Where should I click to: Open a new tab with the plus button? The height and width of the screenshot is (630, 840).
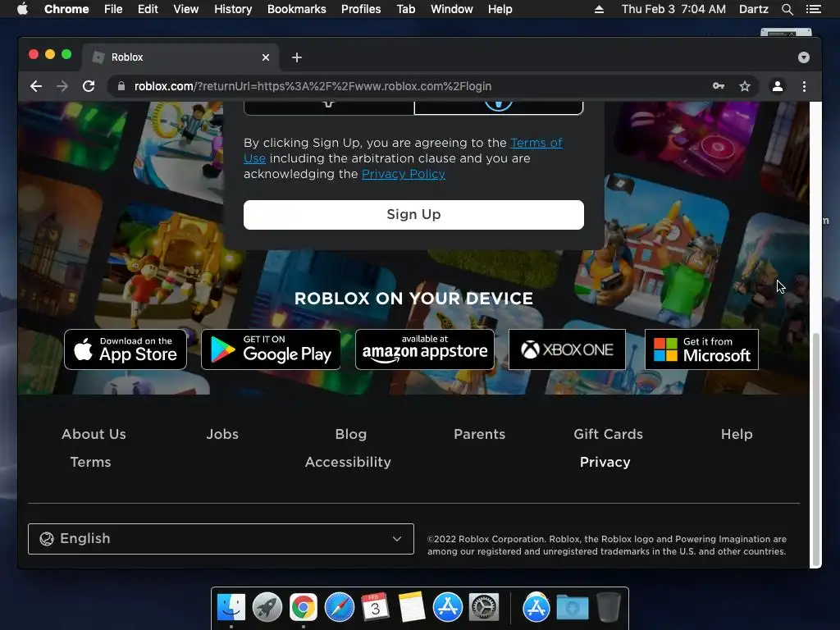pos(297,57)
